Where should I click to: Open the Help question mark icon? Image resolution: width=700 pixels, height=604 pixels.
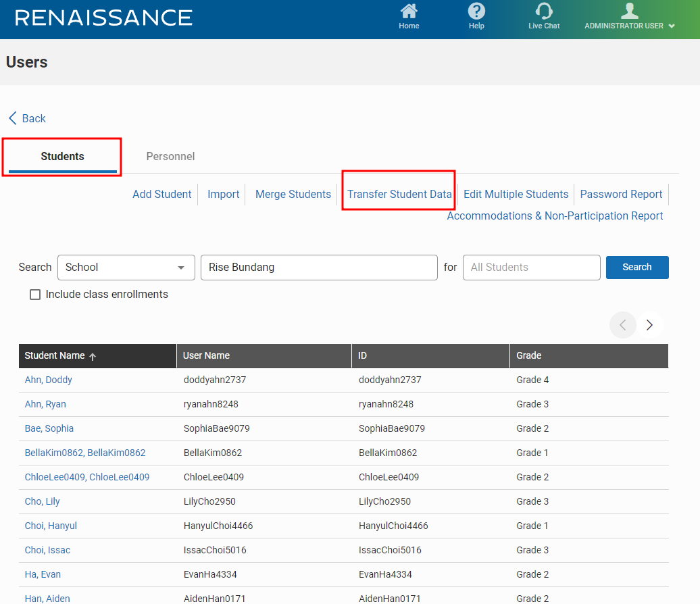click(476, 11)
